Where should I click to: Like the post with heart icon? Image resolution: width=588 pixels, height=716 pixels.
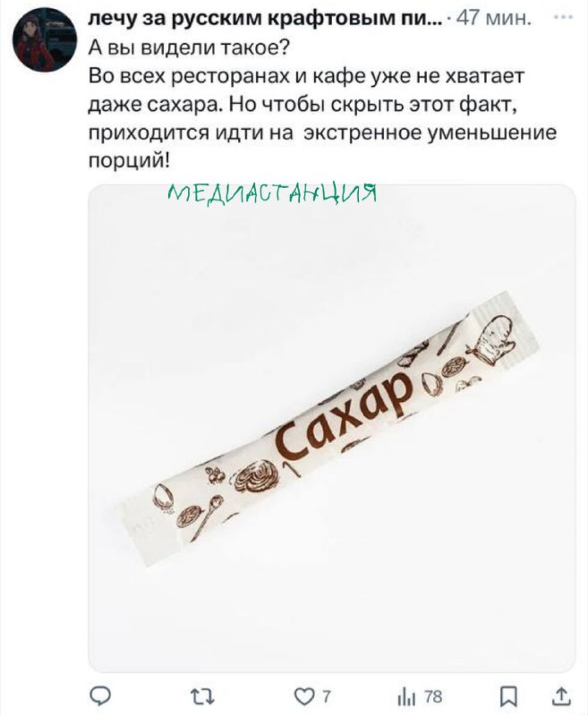(x=302, y=697)
